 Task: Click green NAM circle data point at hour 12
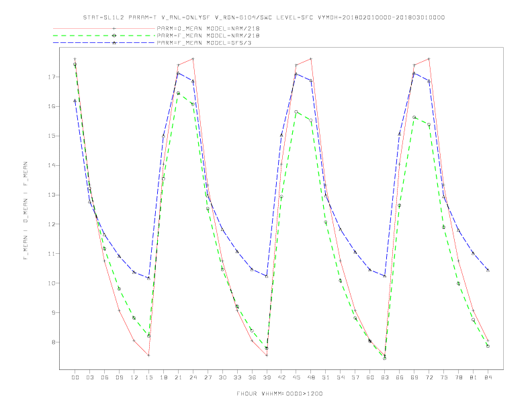coord(134,318)
